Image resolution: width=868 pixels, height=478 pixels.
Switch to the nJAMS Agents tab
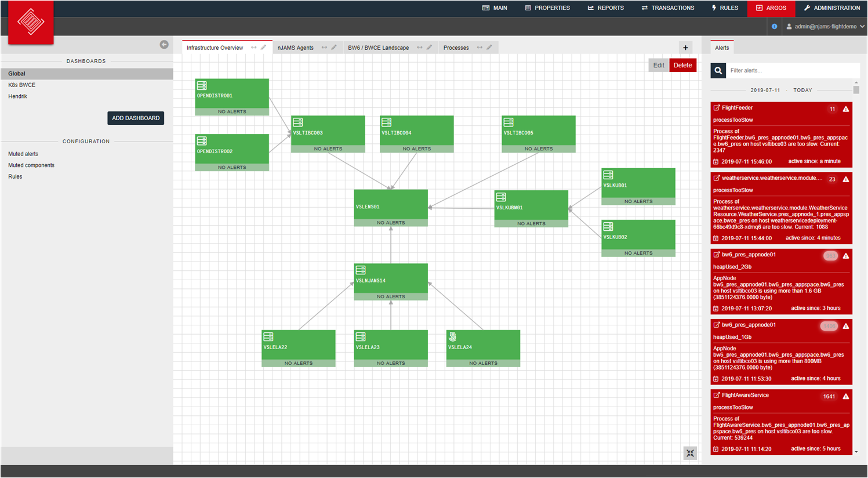[295, 48]
